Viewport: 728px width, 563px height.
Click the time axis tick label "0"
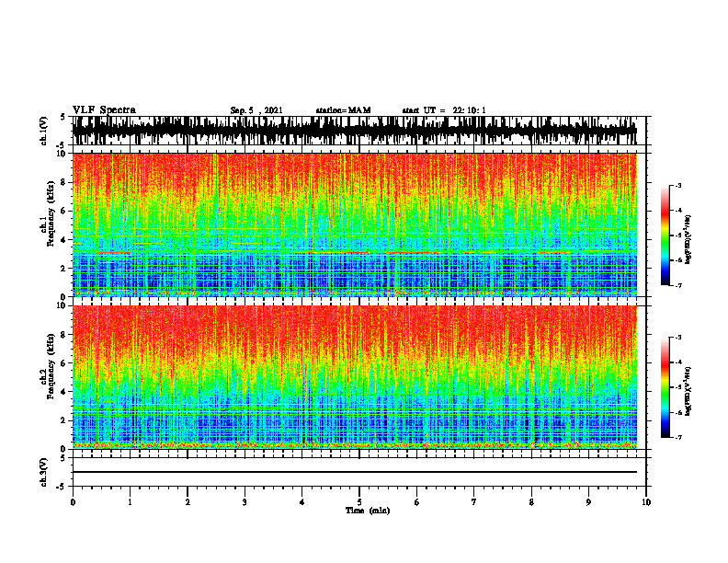[73, 502]
